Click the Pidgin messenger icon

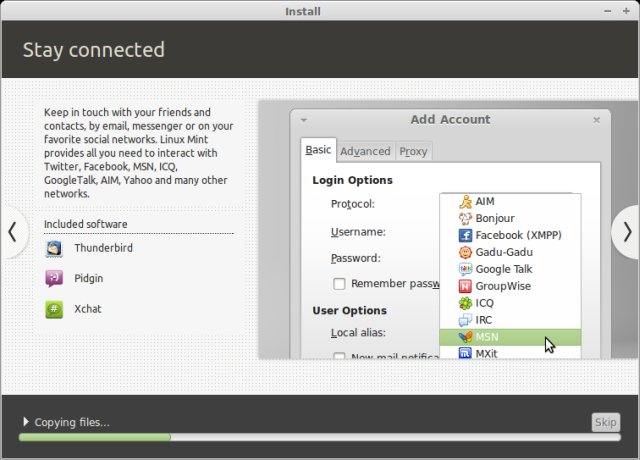tap(54, 278)
